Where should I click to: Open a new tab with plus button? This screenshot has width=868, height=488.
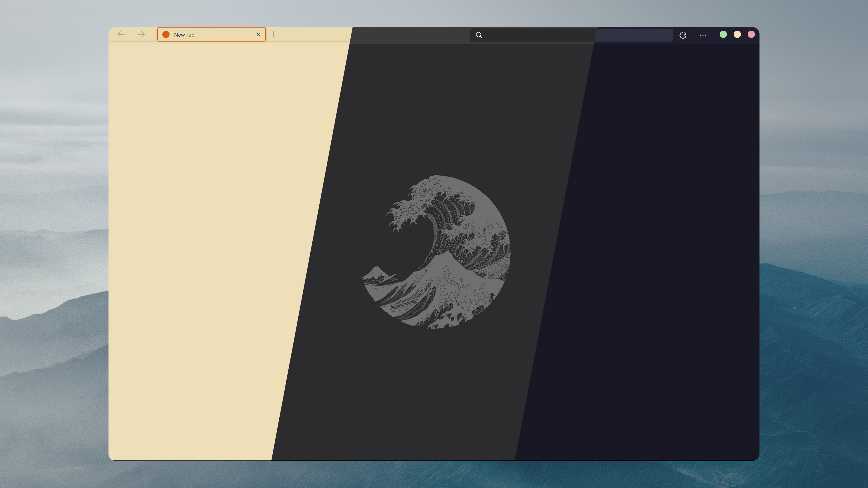pos(273,34)
